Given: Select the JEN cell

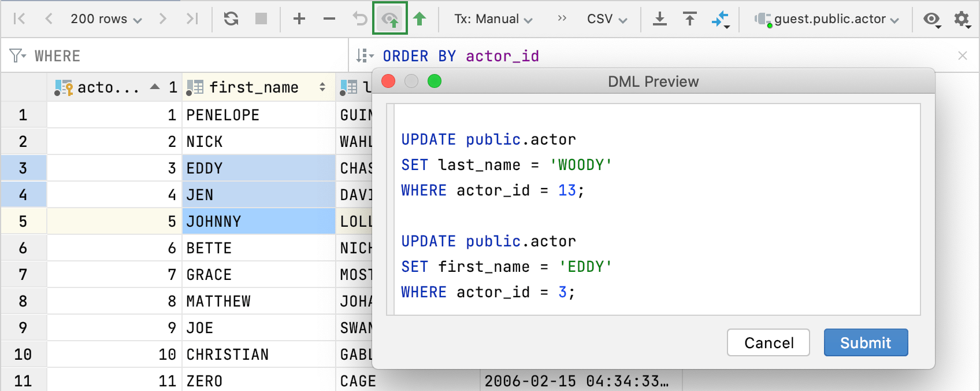Looking at the screenshot, I should 259,195.
